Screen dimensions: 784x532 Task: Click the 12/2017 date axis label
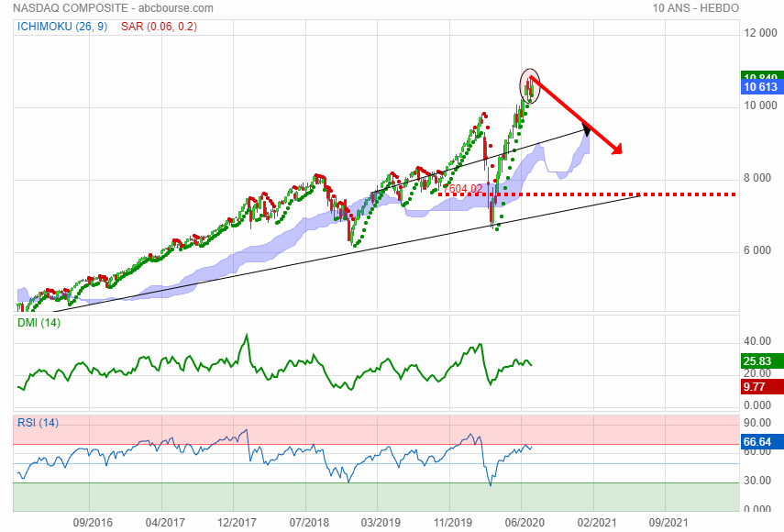tap(237, 523)
